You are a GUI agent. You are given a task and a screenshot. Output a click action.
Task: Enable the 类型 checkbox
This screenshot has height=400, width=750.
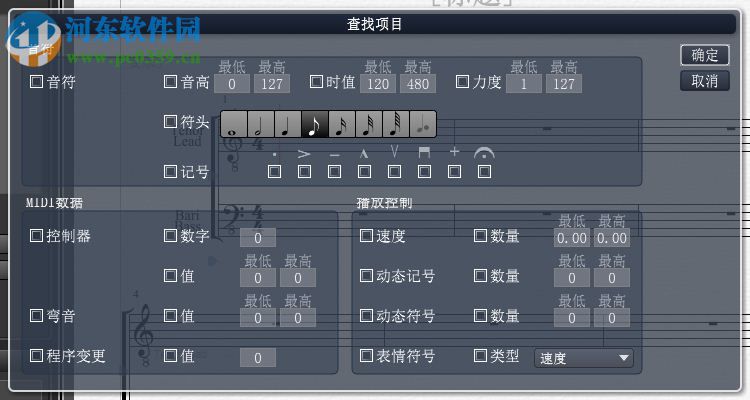(x=480, y=356)
